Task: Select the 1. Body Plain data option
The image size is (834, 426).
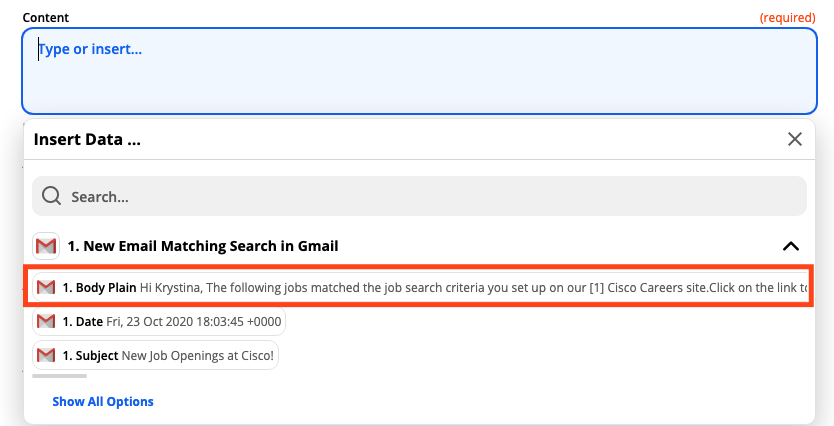Action: [420, 288]
